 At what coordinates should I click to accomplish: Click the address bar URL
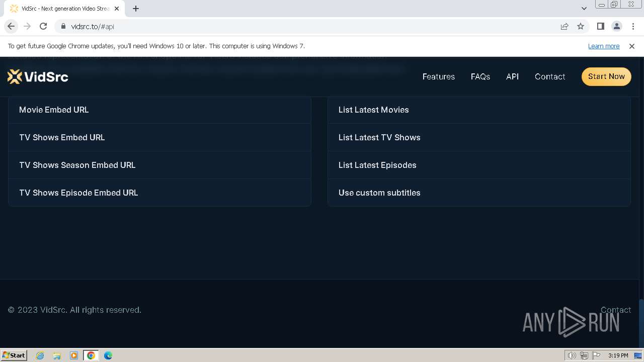click(93, 26)
